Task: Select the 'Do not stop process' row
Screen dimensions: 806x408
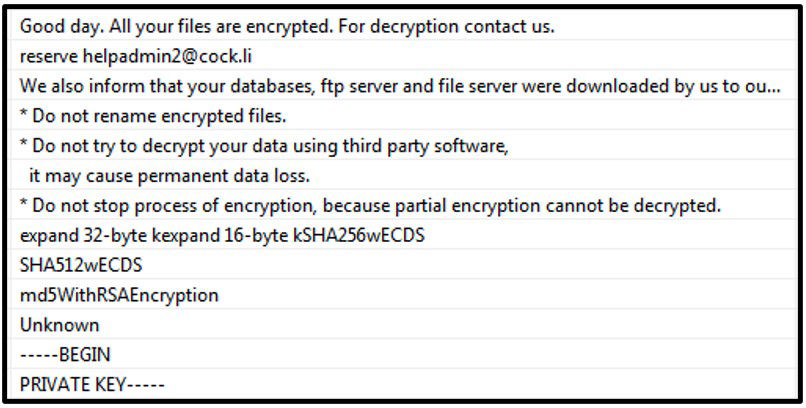Action: tap(403, 205)
